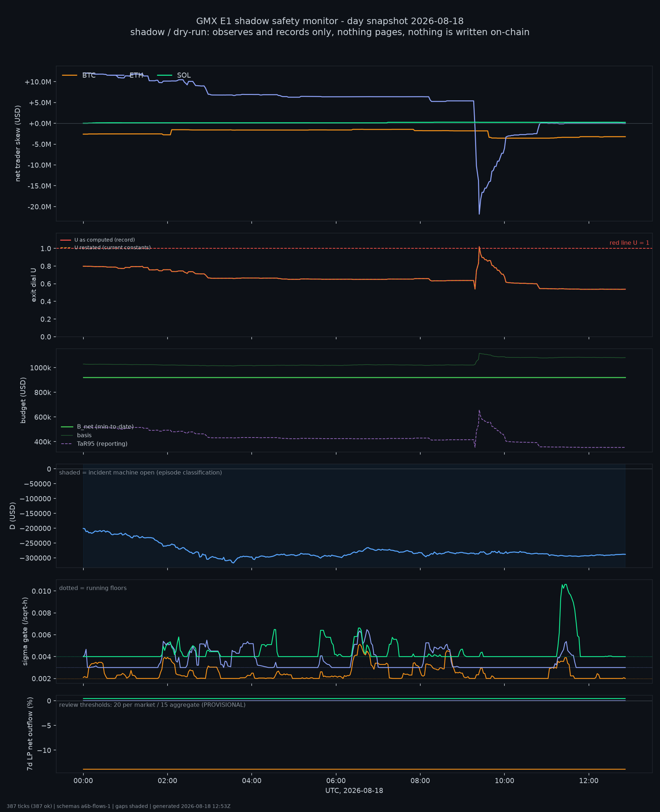Select legend entry 'U as computed (record)'
Image resolution: width=660 pixels, height=812 pixels.
coord(104,240)
